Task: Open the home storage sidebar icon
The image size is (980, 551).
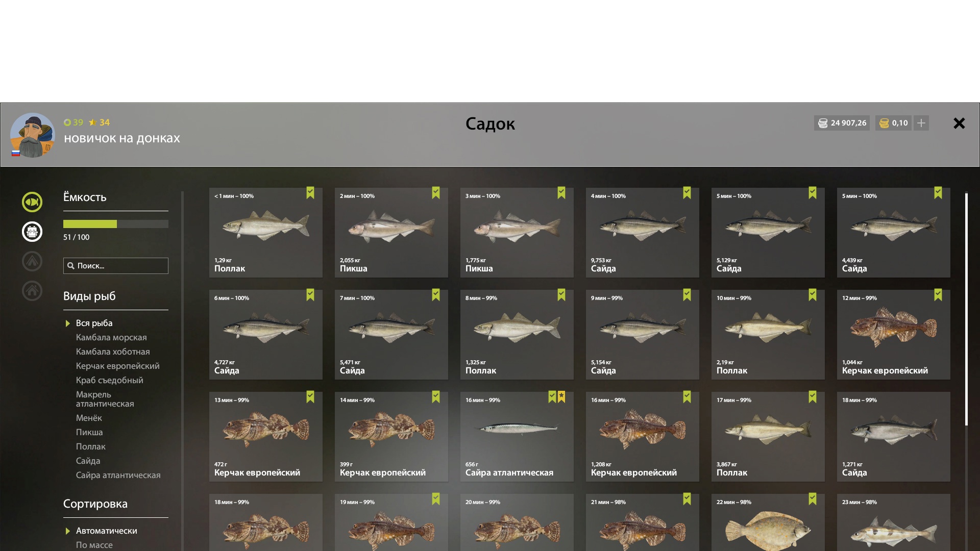Action: pos(32,291)
